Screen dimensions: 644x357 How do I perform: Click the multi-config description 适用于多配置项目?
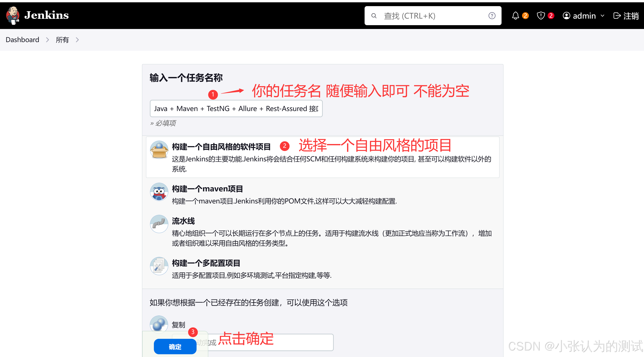pyautogui.click(x=252, y=275)
